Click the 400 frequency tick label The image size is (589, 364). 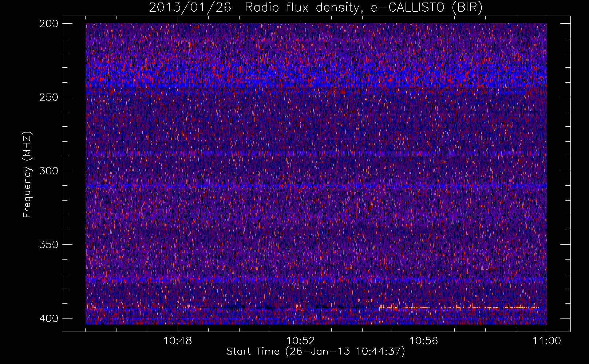click(49, 318)
